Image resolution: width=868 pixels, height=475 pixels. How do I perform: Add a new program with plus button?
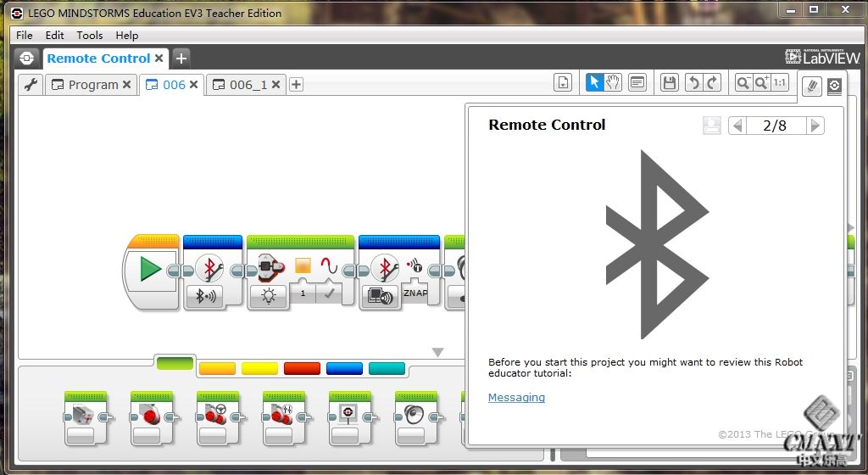point(296,85)
